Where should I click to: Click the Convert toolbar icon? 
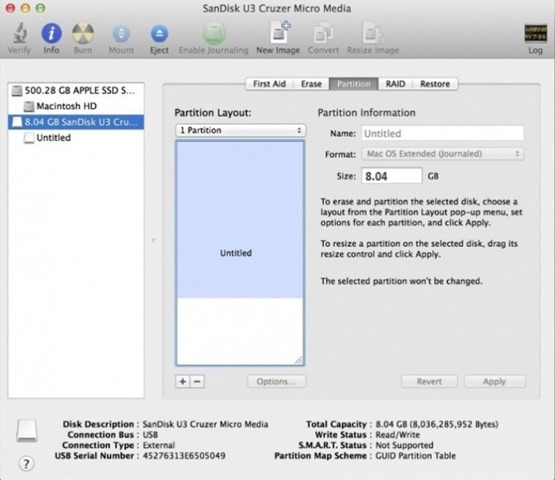[323, 34]
